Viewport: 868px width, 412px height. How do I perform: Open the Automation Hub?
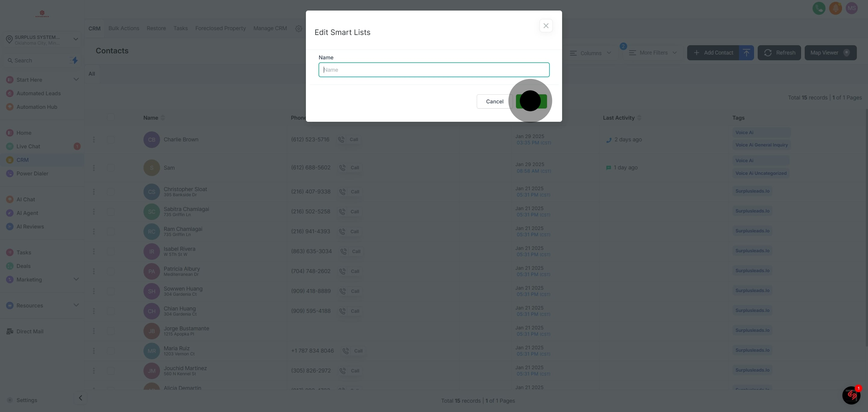(x=37, y=107)
